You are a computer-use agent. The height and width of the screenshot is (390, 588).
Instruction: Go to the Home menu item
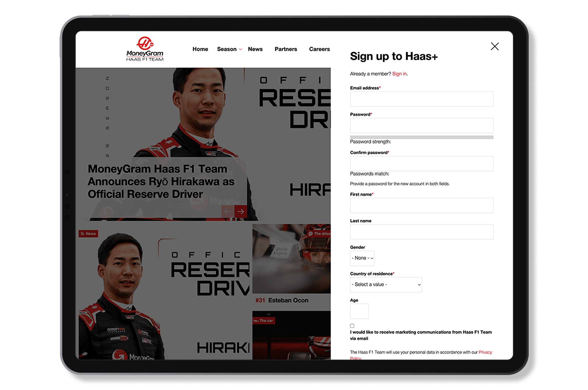[x=200, y=49]
